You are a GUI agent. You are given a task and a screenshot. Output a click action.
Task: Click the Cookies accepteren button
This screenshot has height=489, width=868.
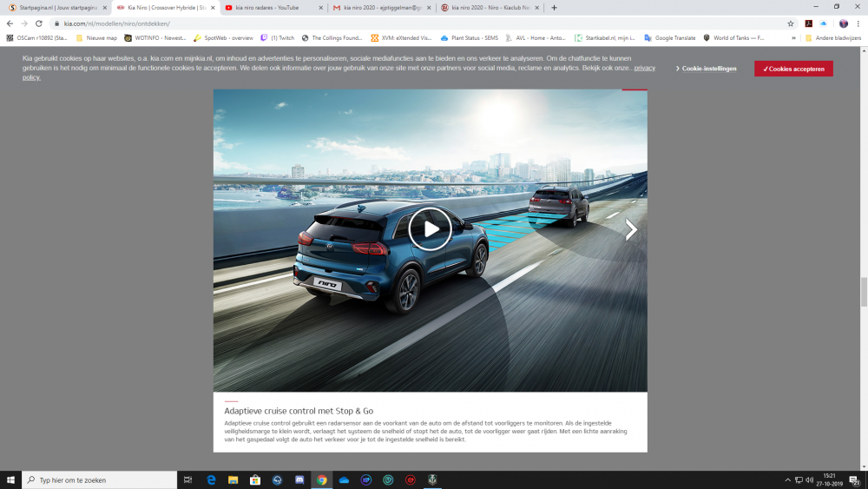[793, 69]
